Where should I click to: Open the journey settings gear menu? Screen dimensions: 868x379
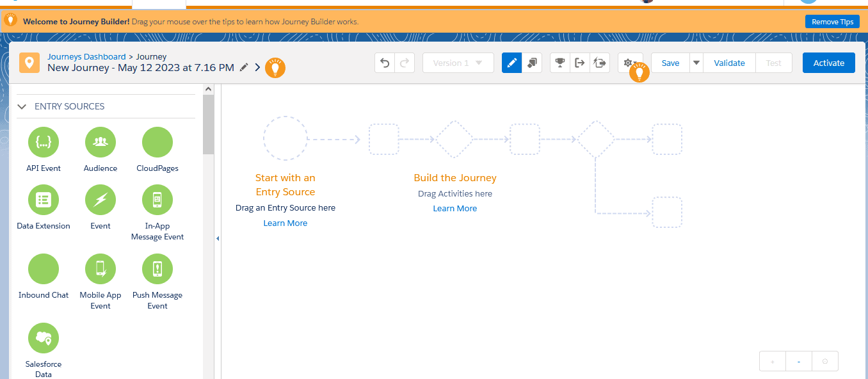[628, 62]
